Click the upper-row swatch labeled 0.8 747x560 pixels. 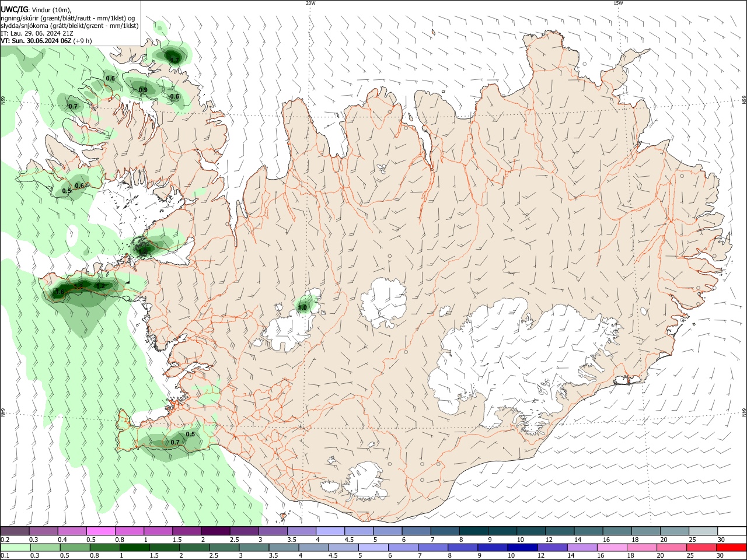(x=129, y=531)
